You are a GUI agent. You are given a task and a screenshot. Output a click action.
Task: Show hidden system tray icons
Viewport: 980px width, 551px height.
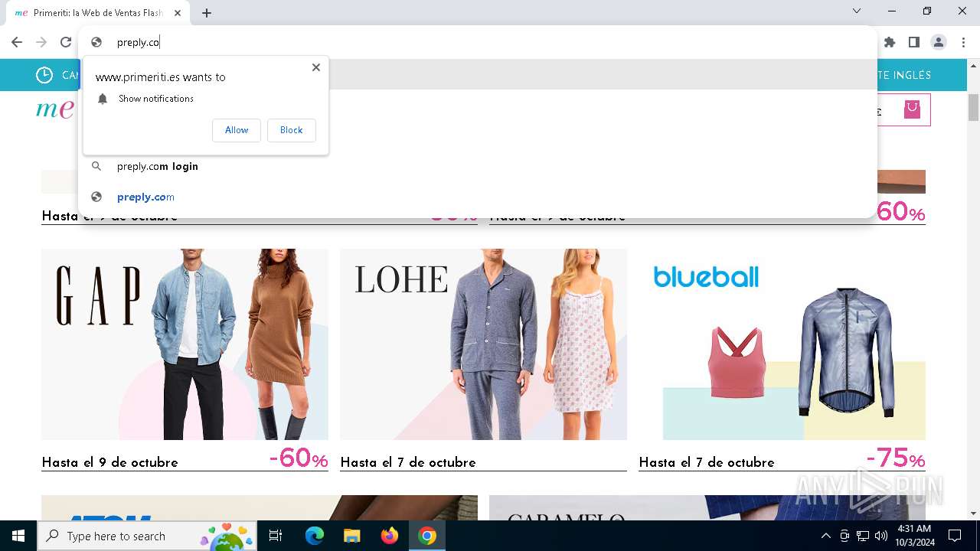coord(825,536)
